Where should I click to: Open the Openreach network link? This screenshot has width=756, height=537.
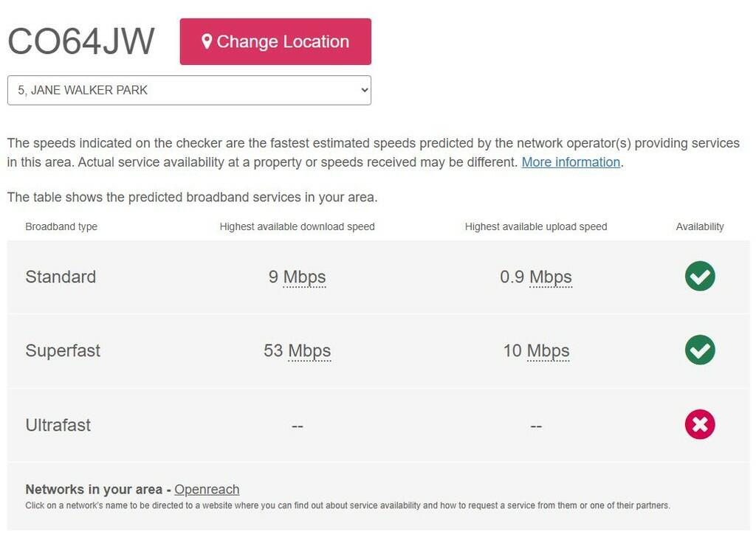click(x=207, y=489)
